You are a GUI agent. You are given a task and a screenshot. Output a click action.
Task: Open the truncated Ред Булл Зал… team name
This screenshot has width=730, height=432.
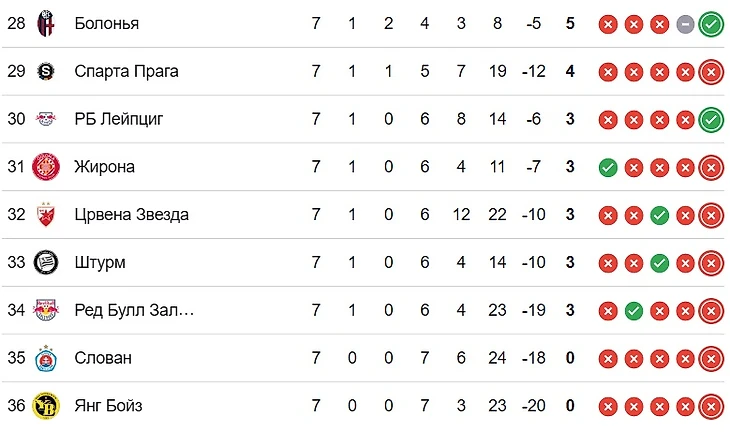coord(134,310)
